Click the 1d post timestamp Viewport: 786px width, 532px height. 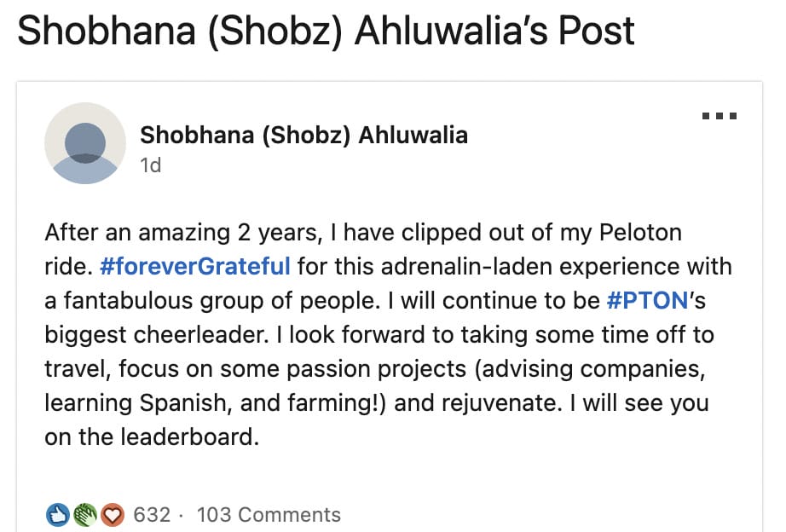[150, 165]
